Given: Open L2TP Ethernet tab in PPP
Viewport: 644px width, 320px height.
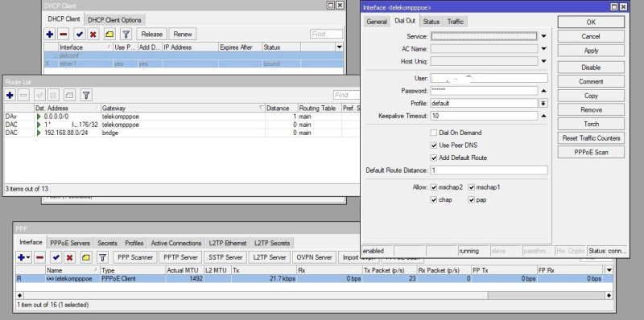Looking at the screenshot, I should tap(228, 243).
